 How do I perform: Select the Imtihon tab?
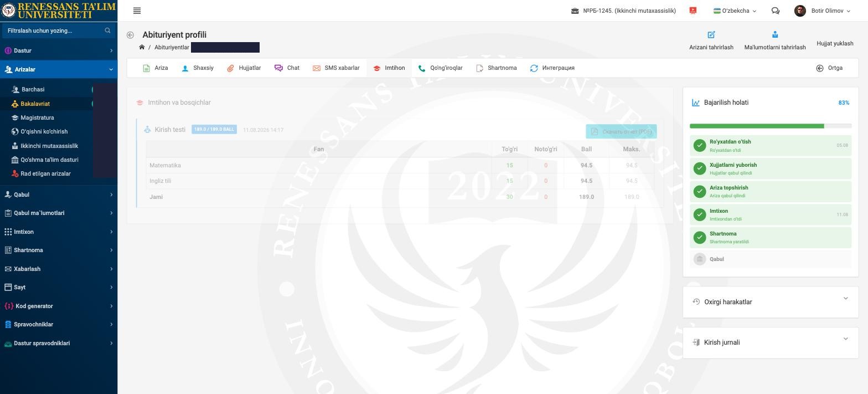point(389,68)
